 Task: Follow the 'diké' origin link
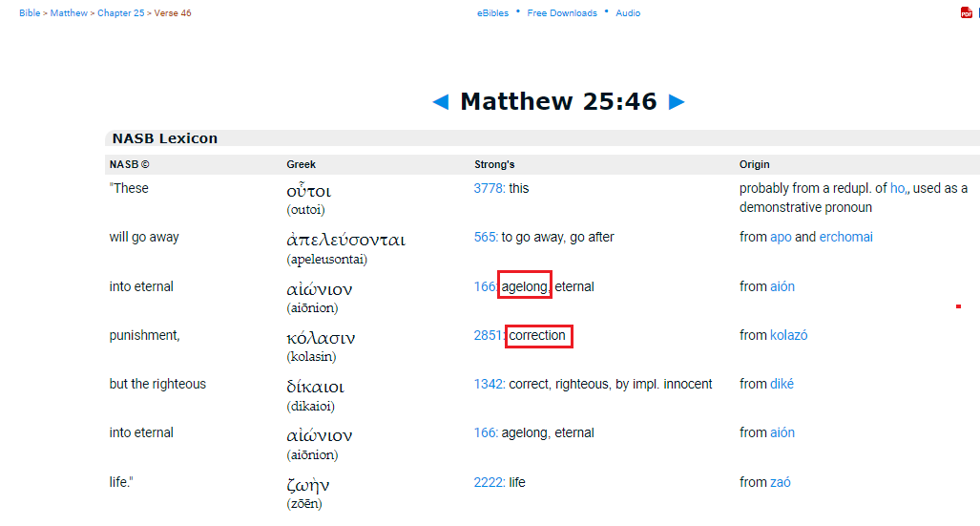click(x=782, y=384)
